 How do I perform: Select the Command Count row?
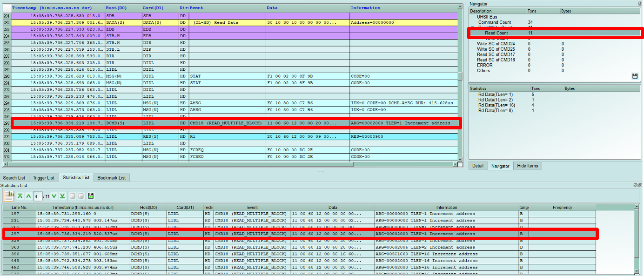point(555,22)
